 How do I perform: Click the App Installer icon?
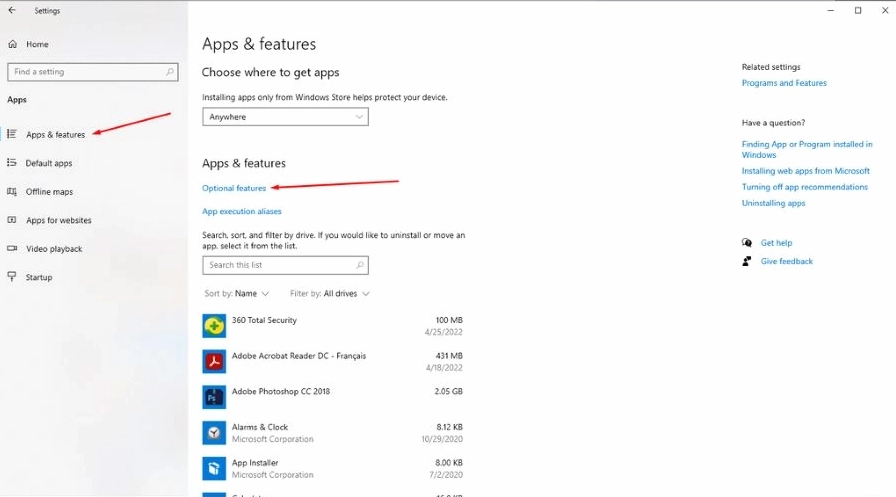tap(214, 468)
